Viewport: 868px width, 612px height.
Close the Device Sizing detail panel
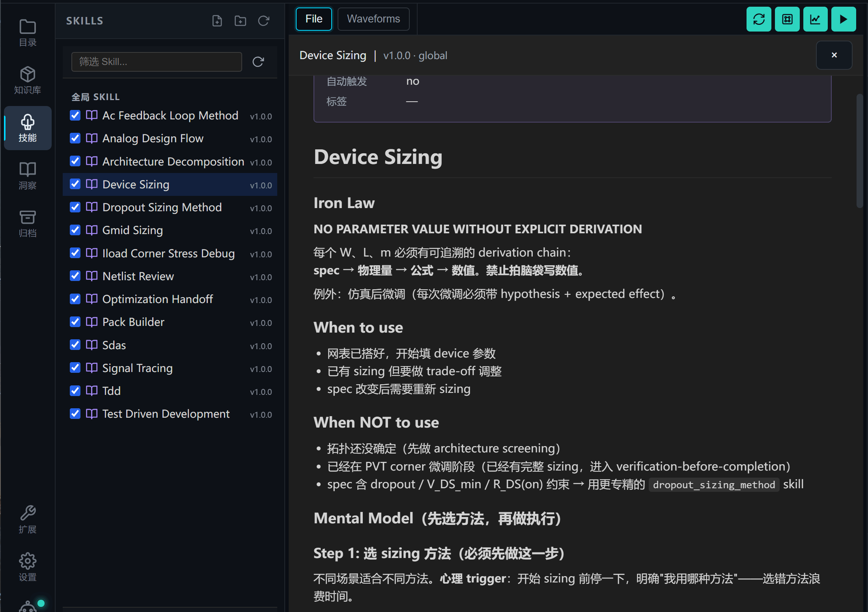click(834, 55)
